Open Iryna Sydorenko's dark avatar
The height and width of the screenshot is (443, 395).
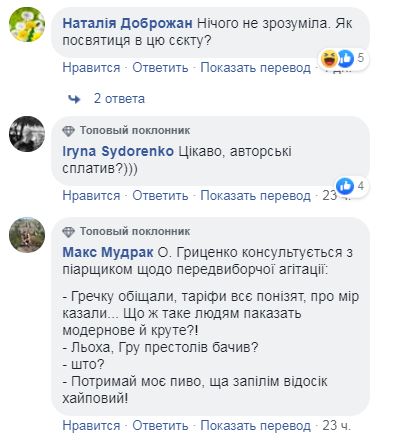[x=27, y=134]
